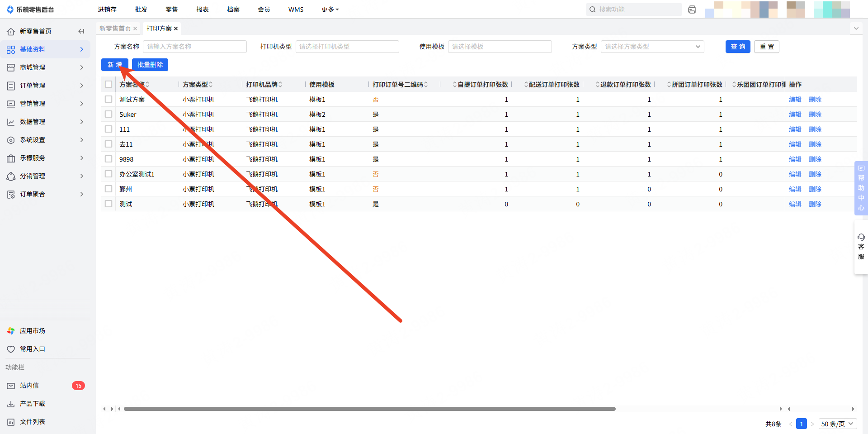
Task: Check the 鄞州 row checkbox
Action: coord(108,189)
